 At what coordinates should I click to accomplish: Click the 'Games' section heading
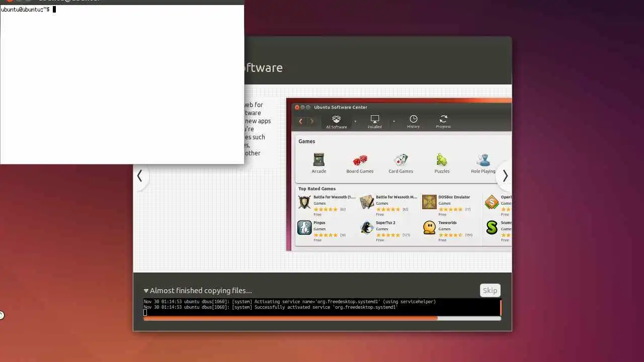[306, 141]
